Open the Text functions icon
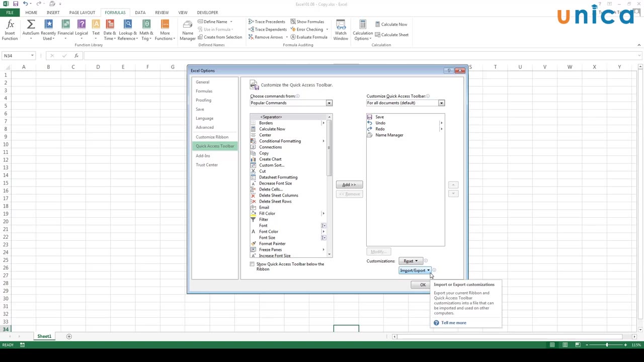 (x=96, y=30)
